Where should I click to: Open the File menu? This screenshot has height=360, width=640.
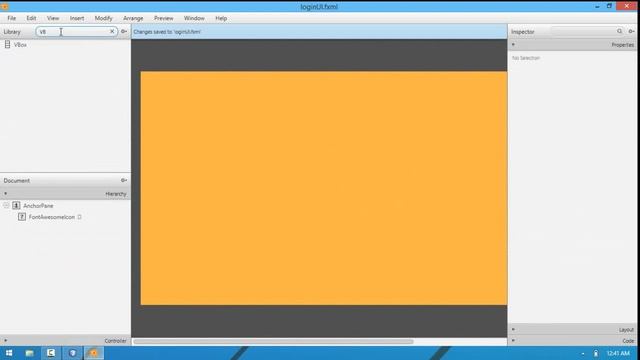(11, 18)
